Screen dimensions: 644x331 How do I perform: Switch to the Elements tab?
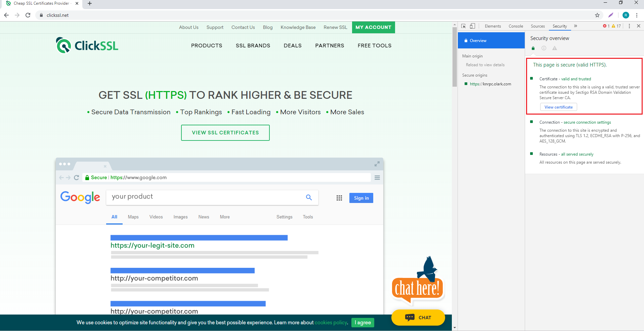click(x=493, y=26)
